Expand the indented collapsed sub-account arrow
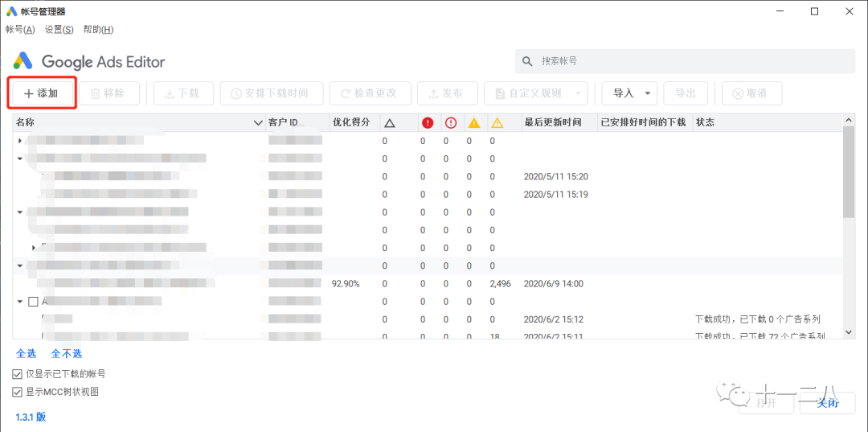 (34, 247)
